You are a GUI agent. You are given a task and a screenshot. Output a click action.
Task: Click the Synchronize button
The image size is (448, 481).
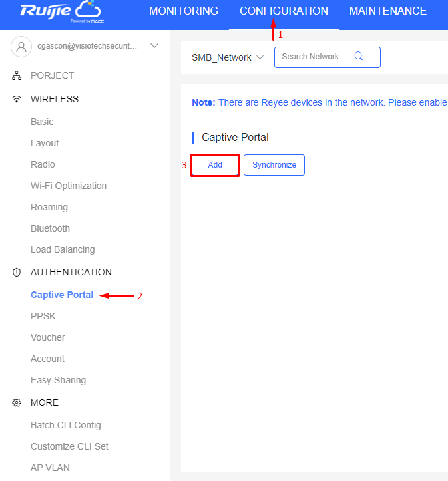(x=274, y=165)
